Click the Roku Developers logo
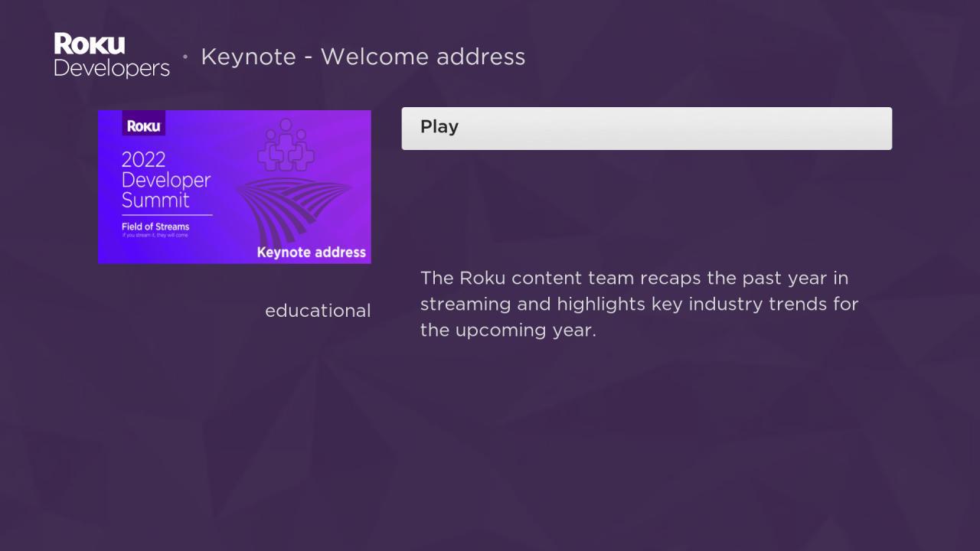The width and height of the screenshot is (980, 551). 111,55
